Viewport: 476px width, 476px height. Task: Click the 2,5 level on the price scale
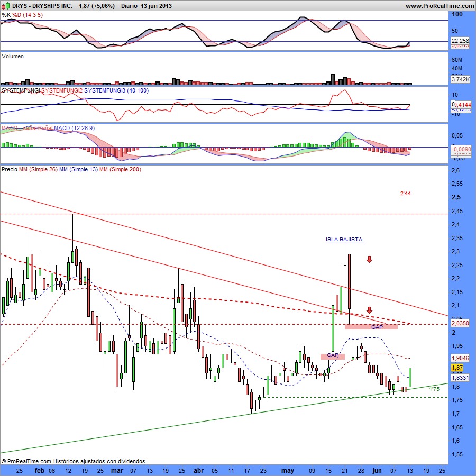[x=456, y=197]
